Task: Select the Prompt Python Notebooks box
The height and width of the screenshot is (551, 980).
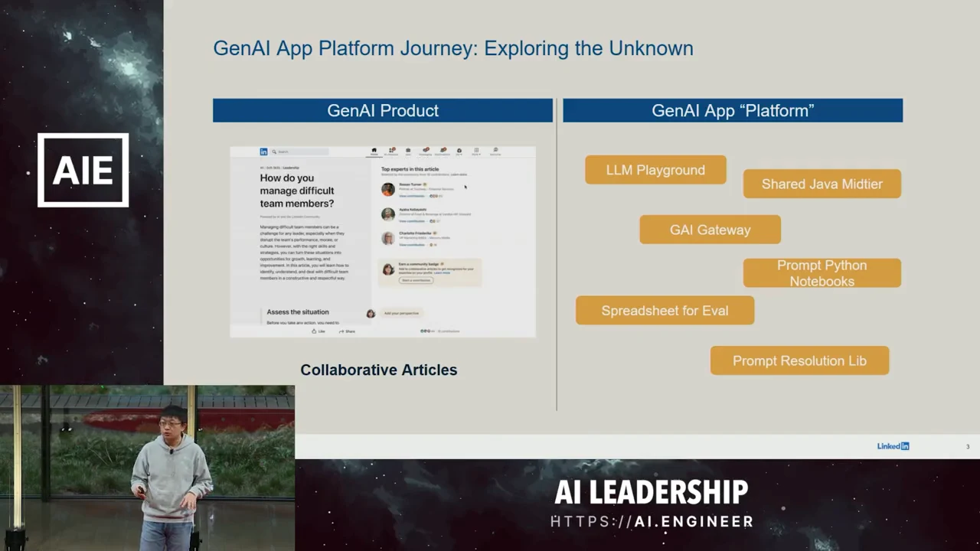Action: click(822, 273)
